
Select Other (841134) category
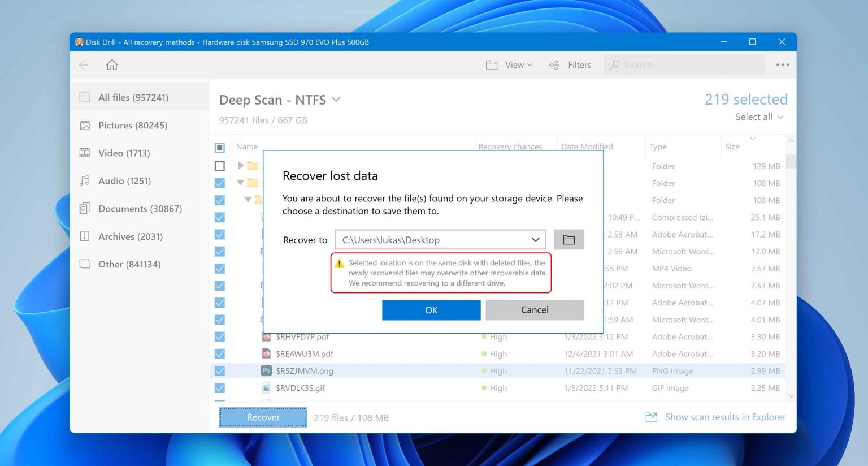(140, 264)
